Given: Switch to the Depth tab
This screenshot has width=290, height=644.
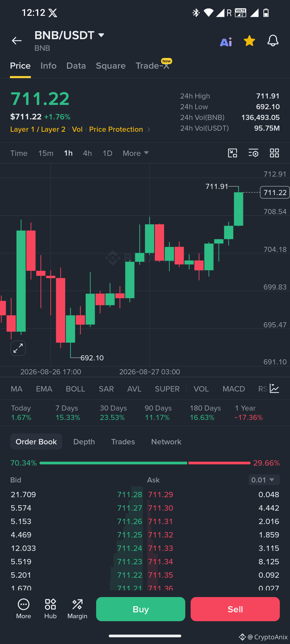Looking at the screenshot, I should (84, 442).
